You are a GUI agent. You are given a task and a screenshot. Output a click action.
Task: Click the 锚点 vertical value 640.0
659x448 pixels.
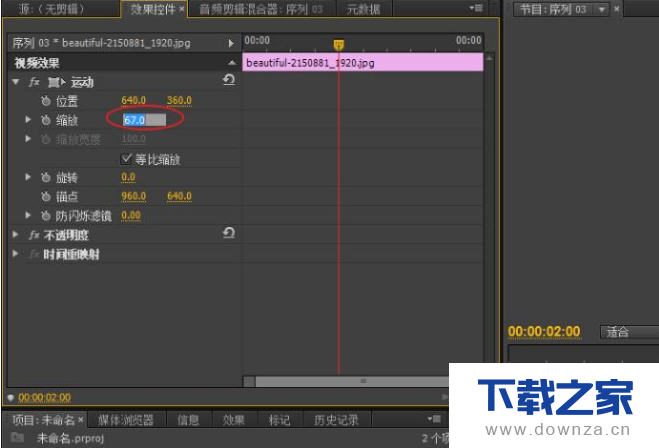point(179,196)
